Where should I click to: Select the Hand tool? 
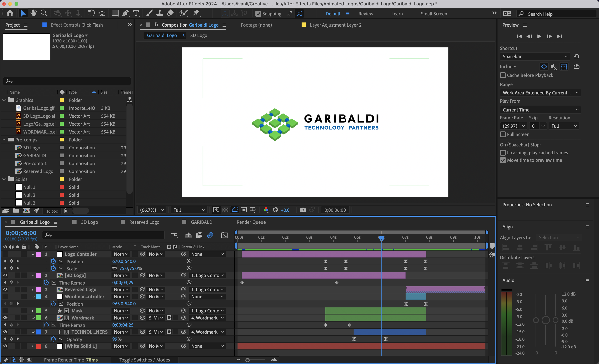pos(33,13)
